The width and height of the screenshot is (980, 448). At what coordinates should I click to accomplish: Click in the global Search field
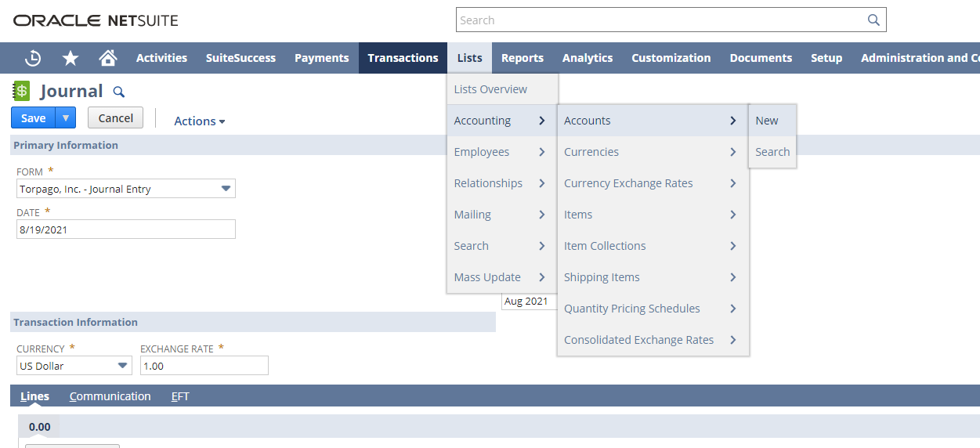pos(661,20)
